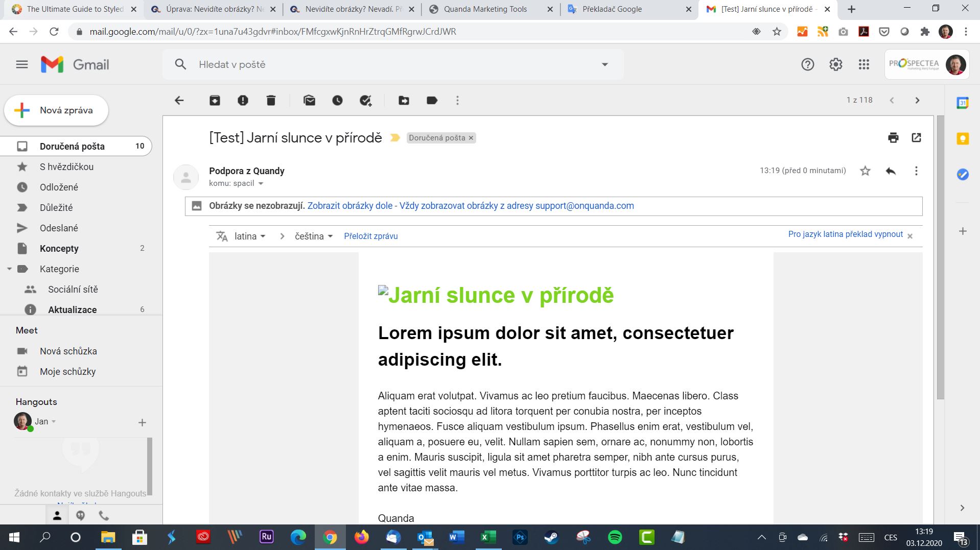Compose with Nová zpráva button
The width and height of the screenshot is (980, 550).
56,110
